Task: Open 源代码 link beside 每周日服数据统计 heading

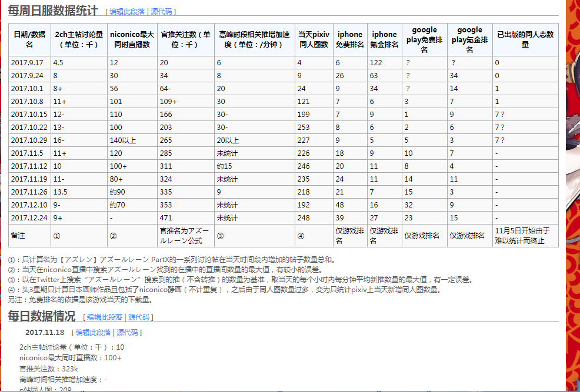Action: [x=162, y=12]
